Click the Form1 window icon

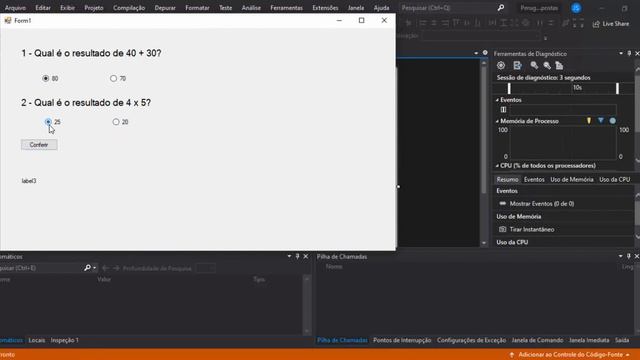pyautogui.click(x=8, y=20)
